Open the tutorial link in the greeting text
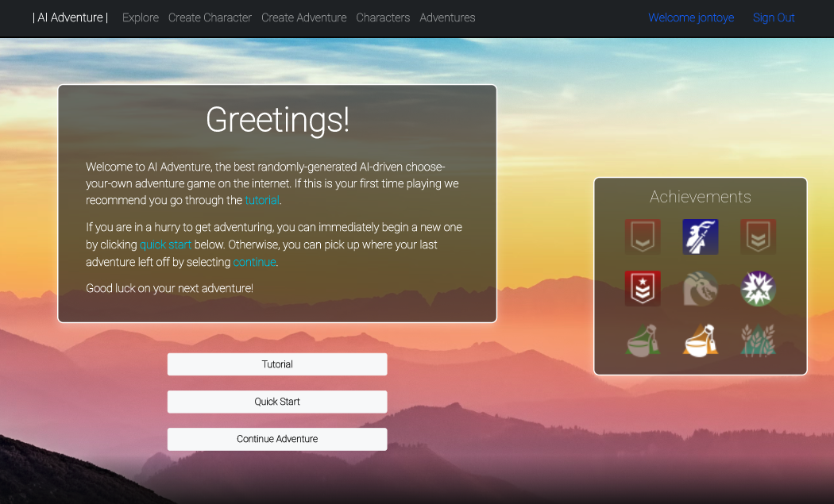The image size is (834, 504). [261, 200]
